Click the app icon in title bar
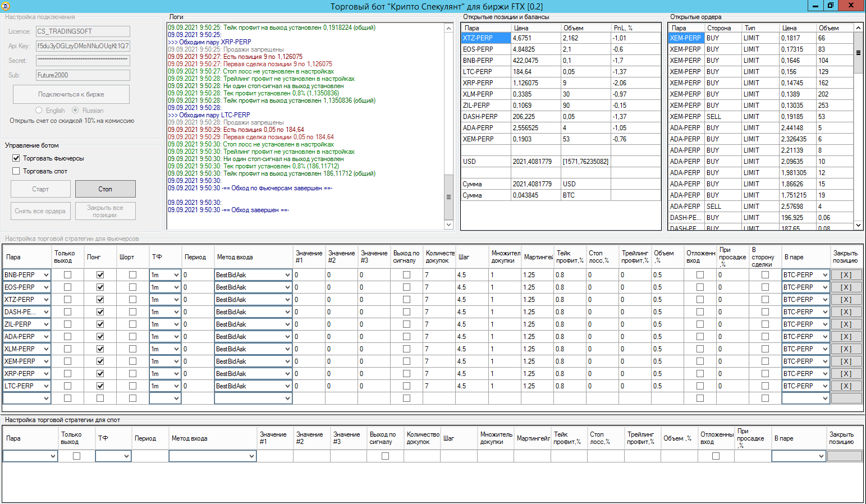866x504 pixels. 6,6
